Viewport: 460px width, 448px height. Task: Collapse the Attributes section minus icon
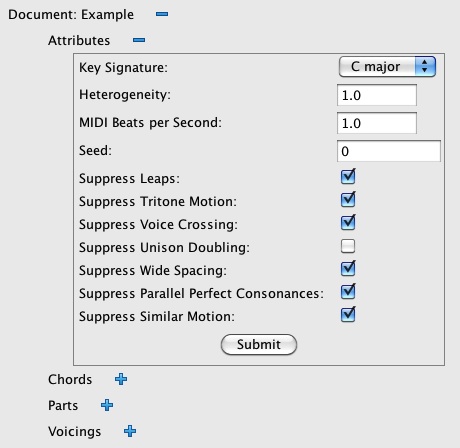point(139,40)
